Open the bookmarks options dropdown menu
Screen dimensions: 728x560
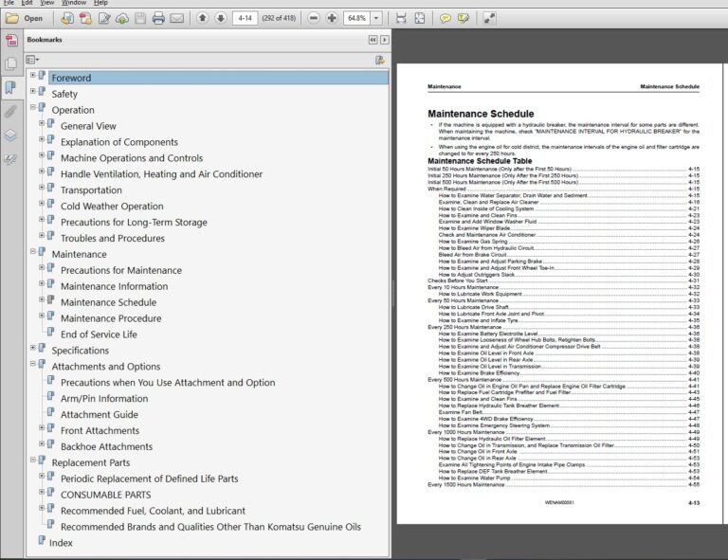point(32,60)
